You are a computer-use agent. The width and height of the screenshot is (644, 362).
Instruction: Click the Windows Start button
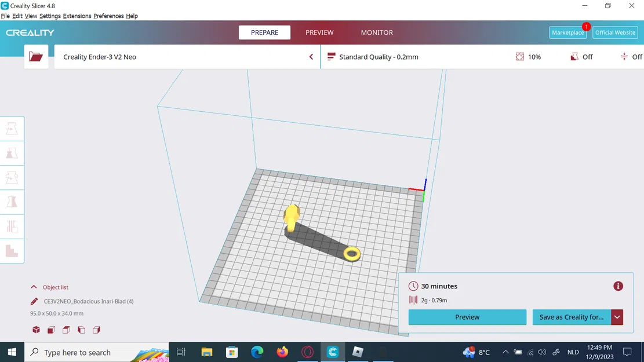12,352
